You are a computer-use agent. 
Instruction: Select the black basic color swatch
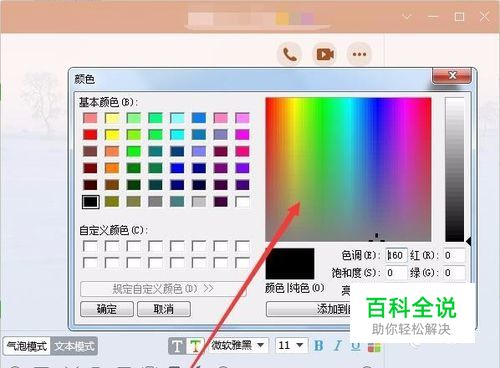[x=90, y=202]
